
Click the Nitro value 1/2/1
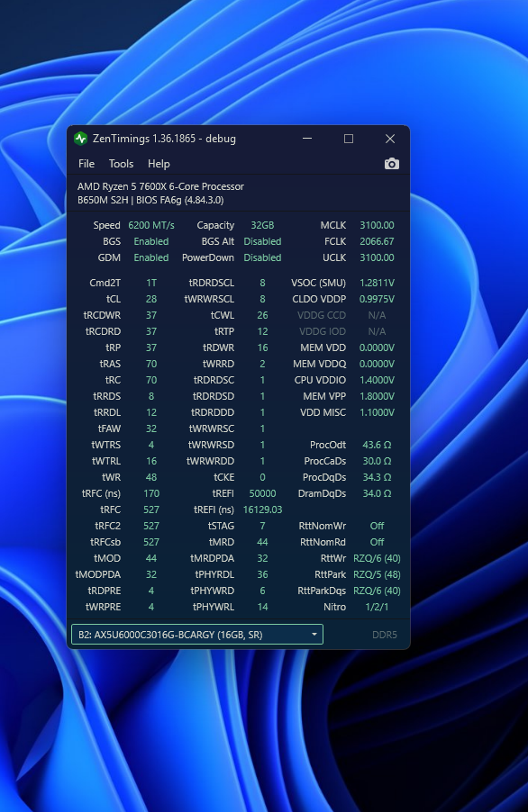tap(377, 607)
